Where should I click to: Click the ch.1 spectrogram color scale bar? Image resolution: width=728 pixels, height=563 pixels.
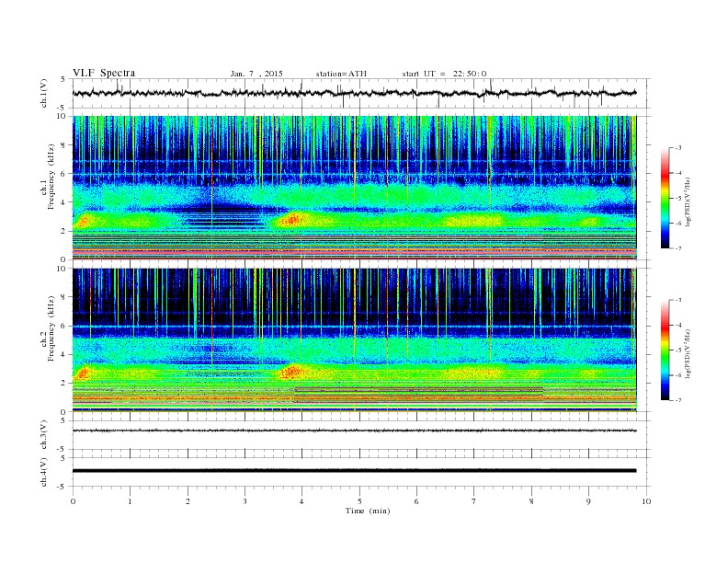[665, 199]
